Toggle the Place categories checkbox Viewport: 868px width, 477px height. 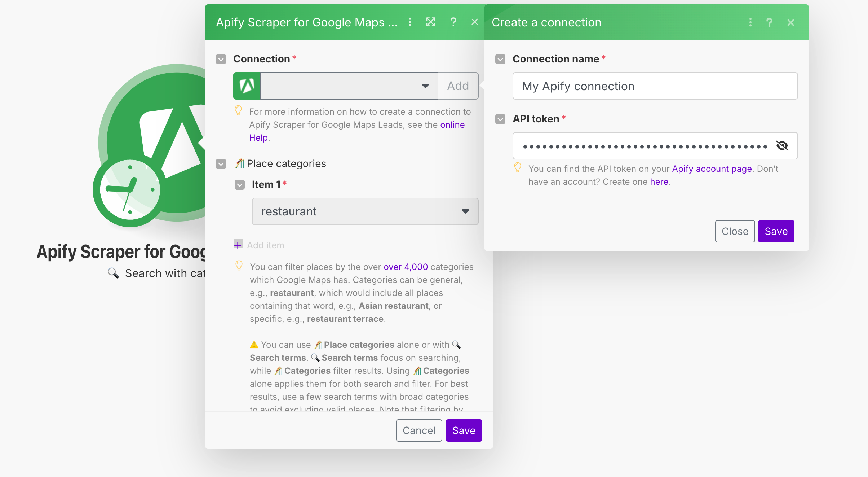221,164
